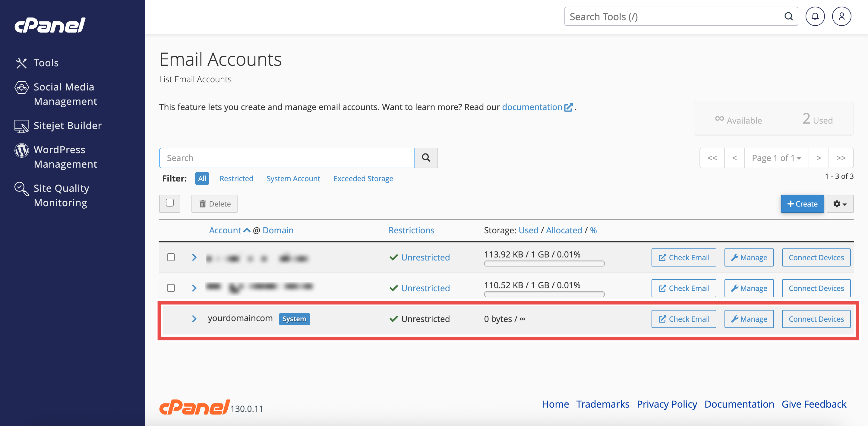The image size is (868, 426).
Task: Click the blue Create button
Action: pos(802,204)
